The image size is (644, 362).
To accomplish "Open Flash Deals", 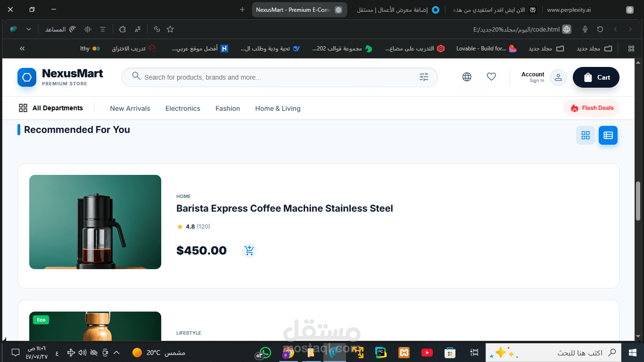I will click(592, 108).
